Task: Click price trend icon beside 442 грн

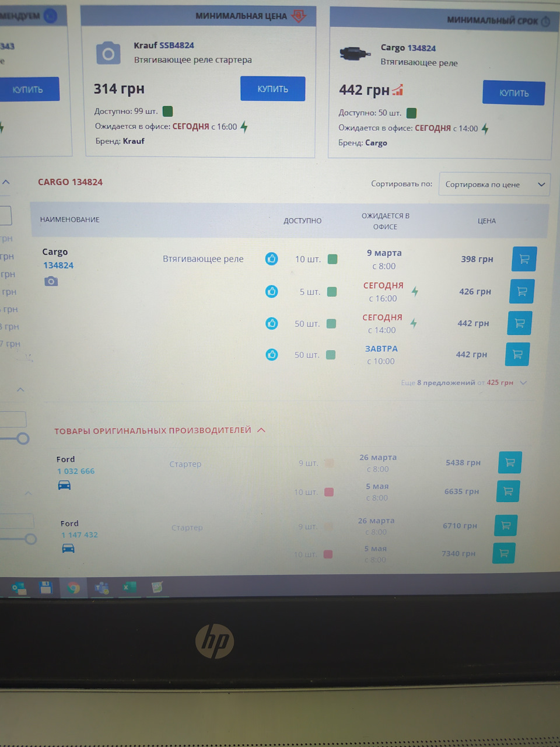Action: (x=397, y=90)
